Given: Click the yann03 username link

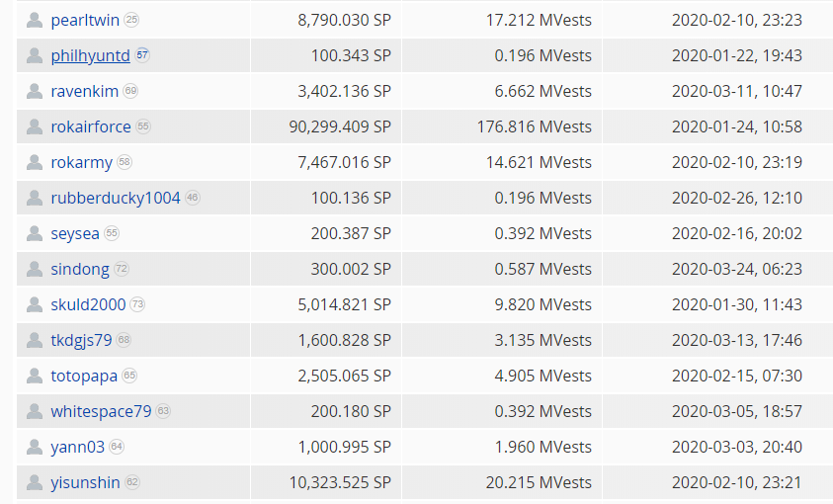Looking at the screenshot, I should pos(77,447).
